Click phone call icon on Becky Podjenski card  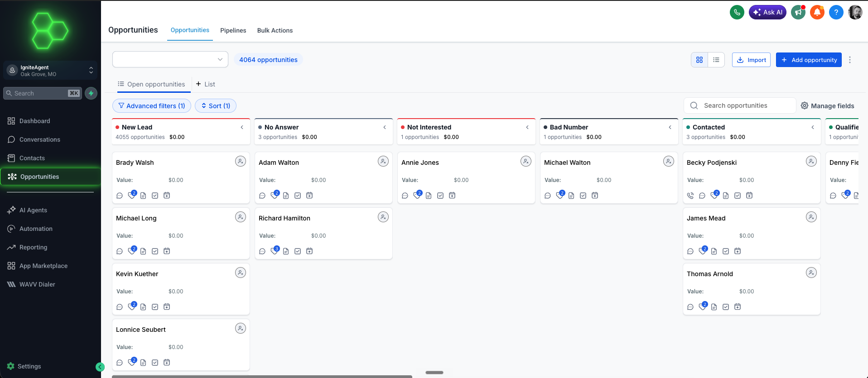(690, 196)
